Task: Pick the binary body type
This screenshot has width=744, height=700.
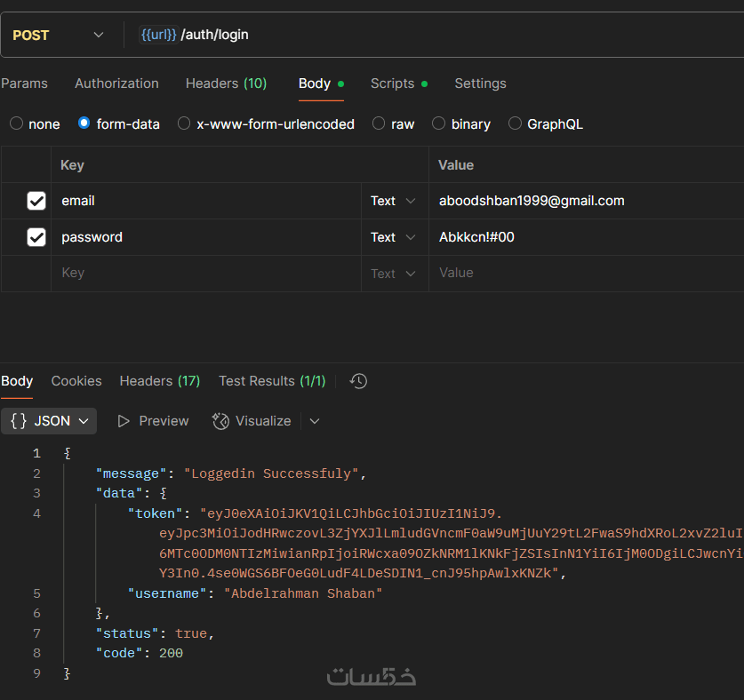Action: pyautogui.click(x=438, y=124)
